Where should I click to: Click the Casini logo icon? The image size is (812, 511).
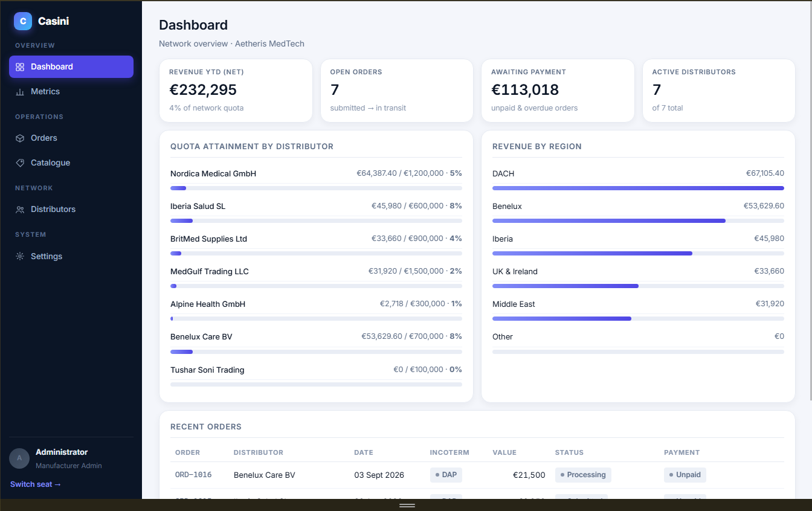click(23, 21)
